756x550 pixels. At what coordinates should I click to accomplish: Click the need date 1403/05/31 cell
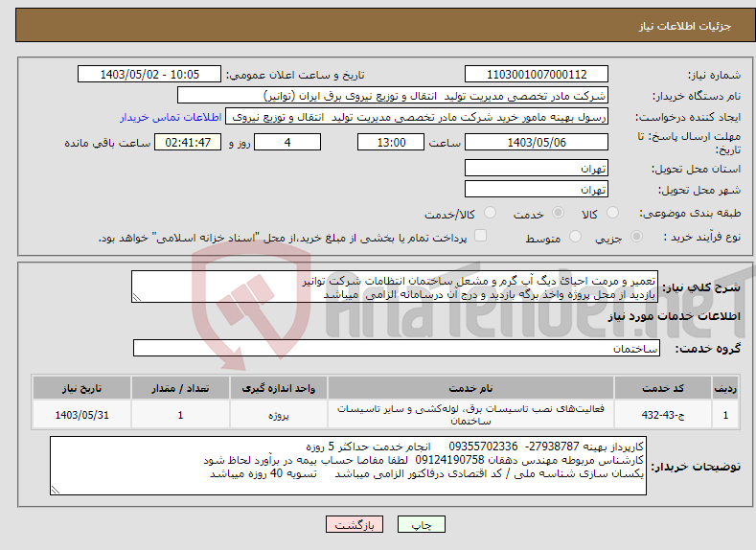pos(81,415)
